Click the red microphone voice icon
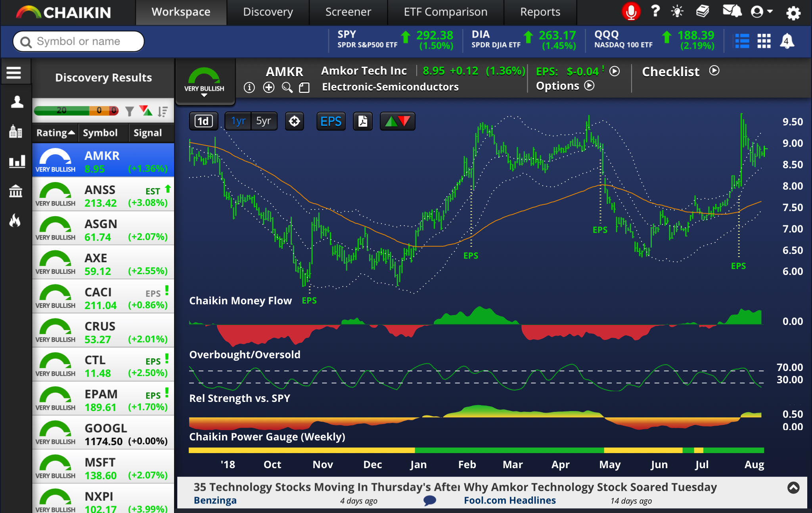 (x=631, y=12)
